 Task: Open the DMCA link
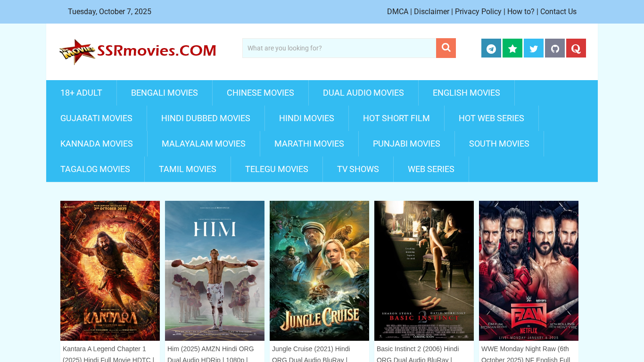pos(397,12)
